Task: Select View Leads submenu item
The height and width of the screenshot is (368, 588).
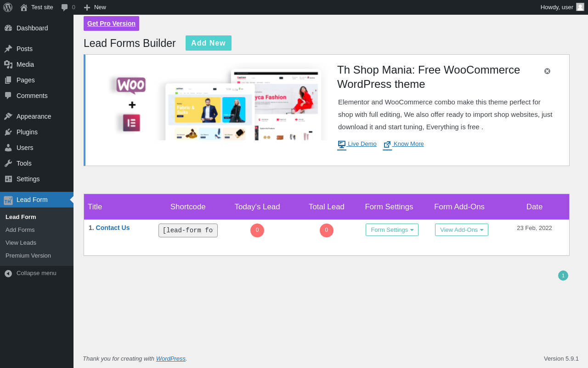Action: pyautogui.click(x=21, y=242)
